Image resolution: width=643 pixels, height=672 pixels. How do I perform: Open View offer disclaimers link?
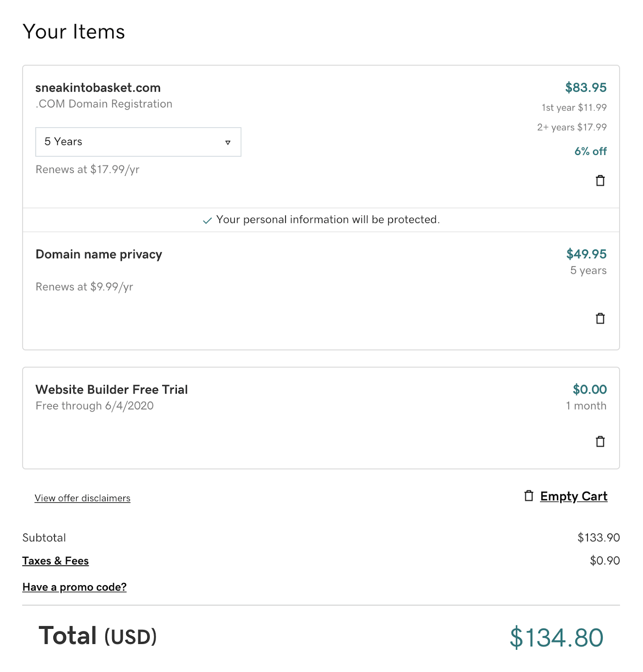(82, 498)
